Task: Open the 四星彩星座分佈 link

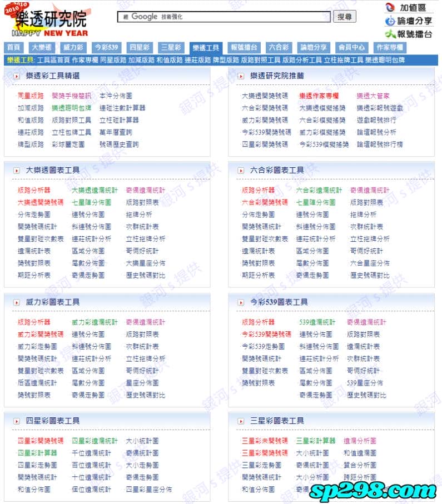Action: (148, 490)
